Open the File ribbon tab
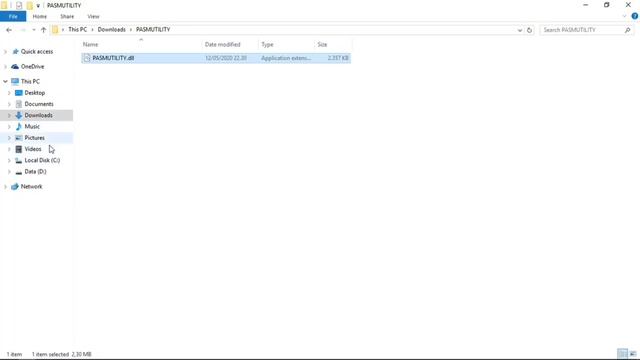 pos(13,16)
